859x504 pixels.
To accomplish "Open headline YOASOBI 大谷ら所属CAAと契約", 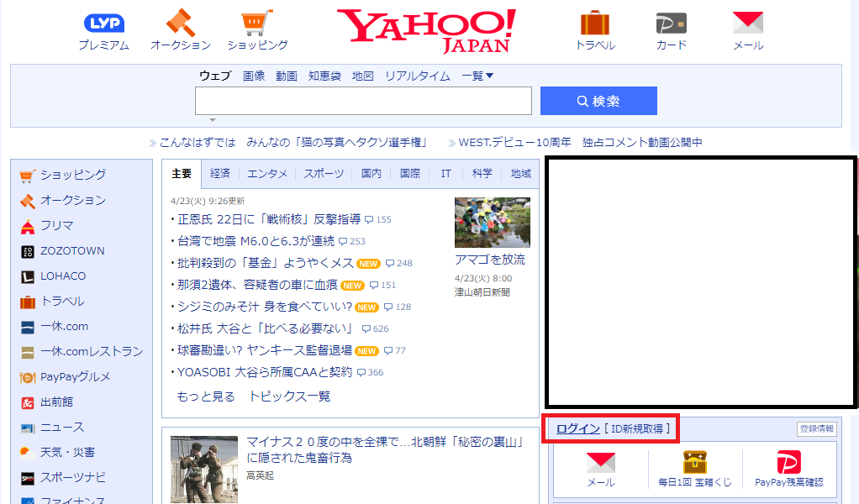I will click(x=265, y=373).
